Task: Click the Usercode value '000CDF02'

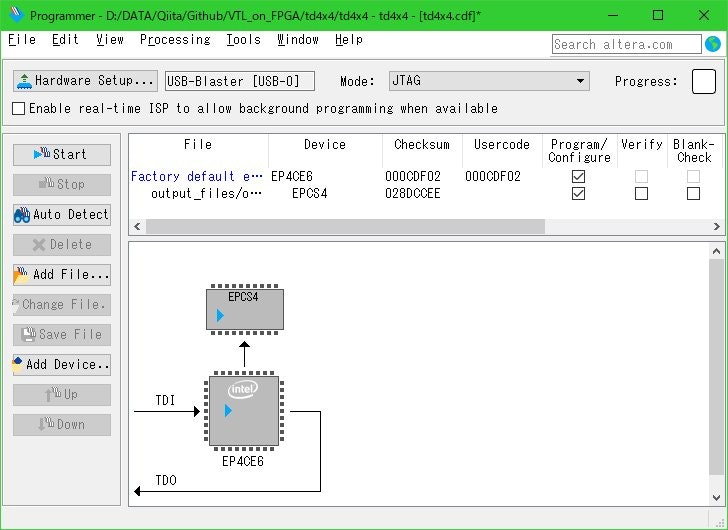Action: pos(493,176)
